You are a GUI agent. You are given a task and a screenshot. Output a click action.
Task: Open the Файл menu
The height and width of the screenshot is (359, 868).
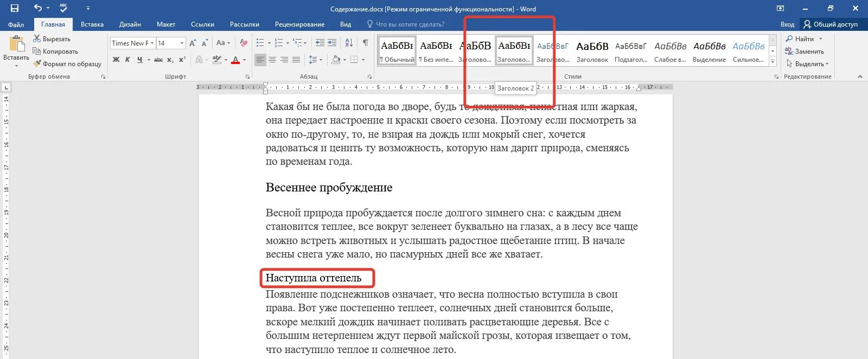(16, 24)
